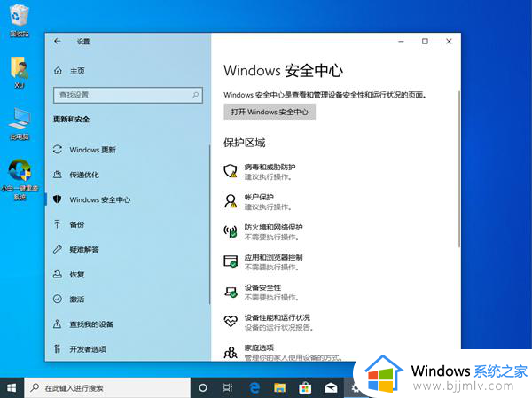Open the Windows Start menu
Screen dimensions: 532x398
[x=12, y=388]
